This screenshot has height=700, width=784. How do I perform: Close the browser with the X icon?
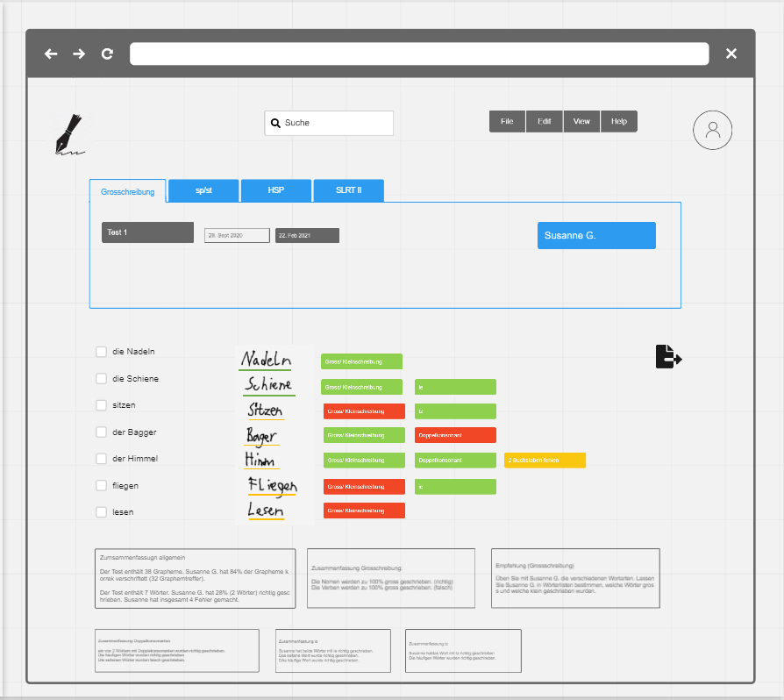coord(731,54)
